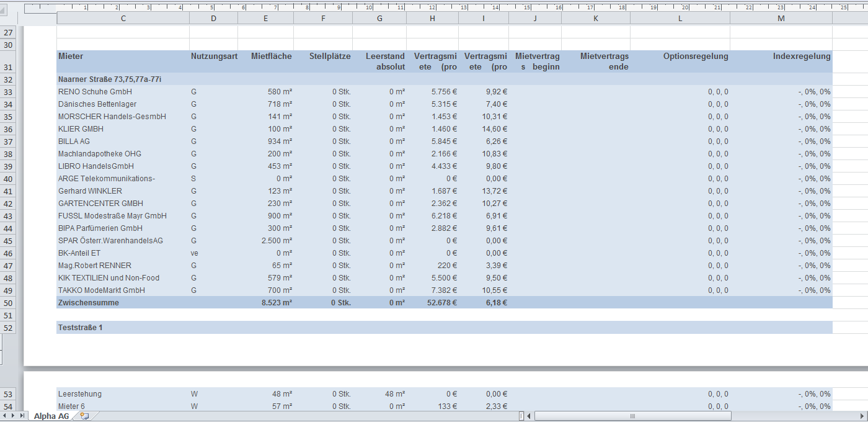This screenshot has width=868, height=422.
Task: Select the LIBRO HandelsGmbH cell
Action: tap(123, 166)
